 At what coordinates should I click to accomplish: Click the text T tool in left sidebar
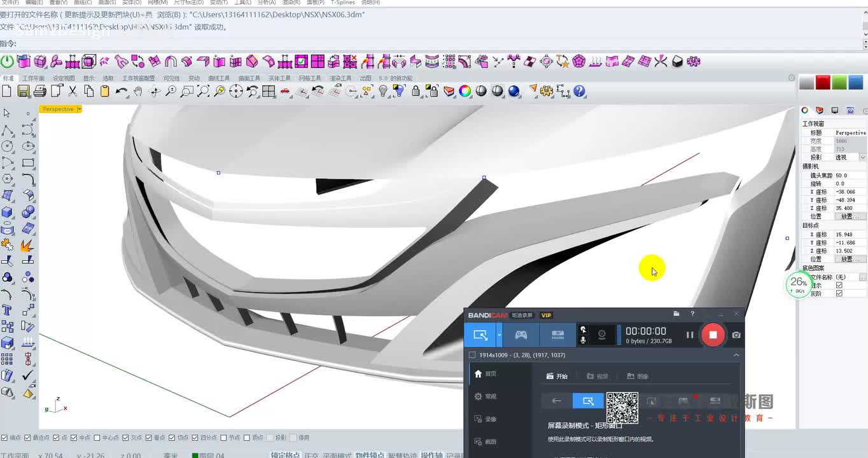click(7, 310)
